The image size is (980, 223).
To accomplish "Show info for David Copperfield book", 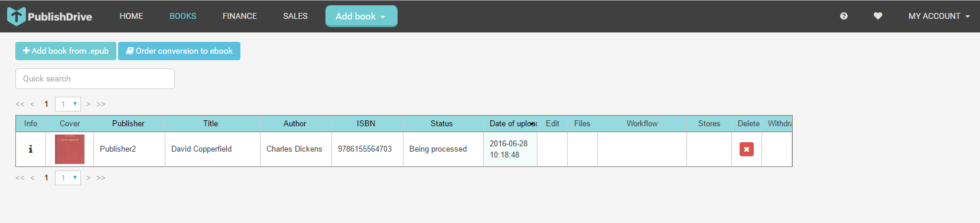I will [x=31, y=149].
